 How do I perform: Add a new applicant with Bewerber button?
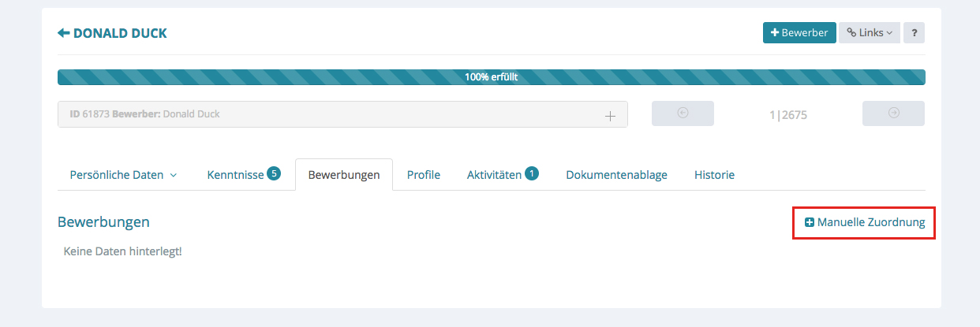[x=799, y=33]
